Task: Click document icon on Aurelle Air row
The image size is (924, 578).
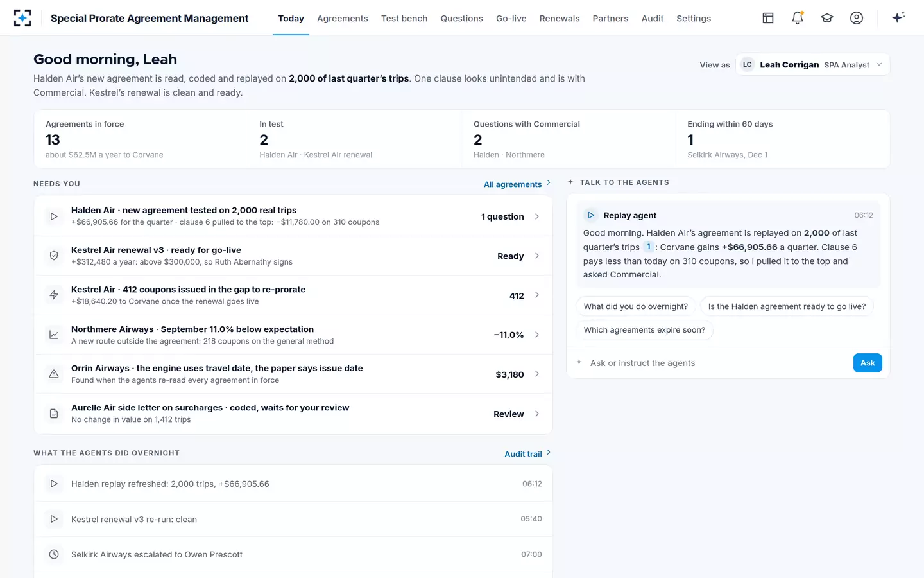Action: tap(54, 414)
